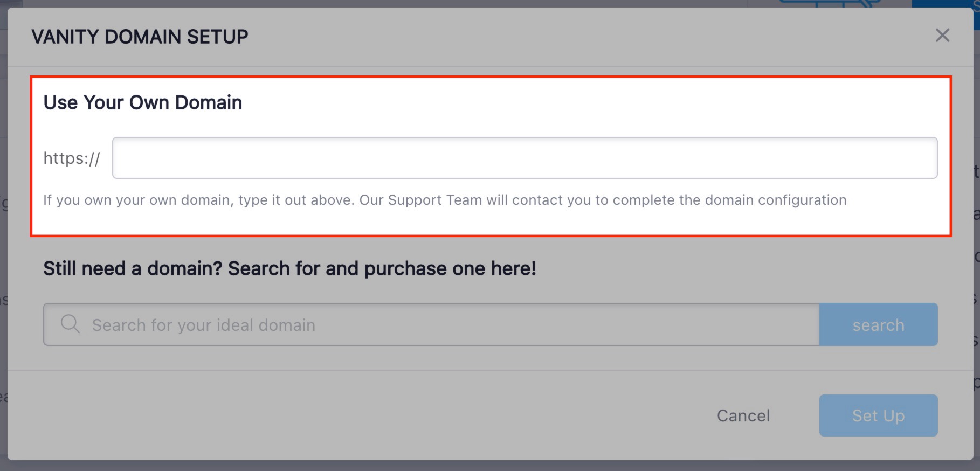Select the 'Use Your Own Domain' heading
The width and height of the screenshot is (980, 471).
point(143,102)
